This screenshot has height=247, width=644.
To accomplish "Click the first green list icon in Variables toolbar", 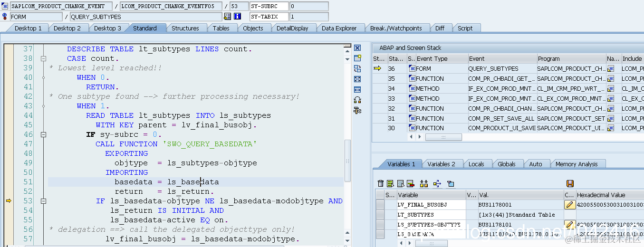I will tap(390, 183).
